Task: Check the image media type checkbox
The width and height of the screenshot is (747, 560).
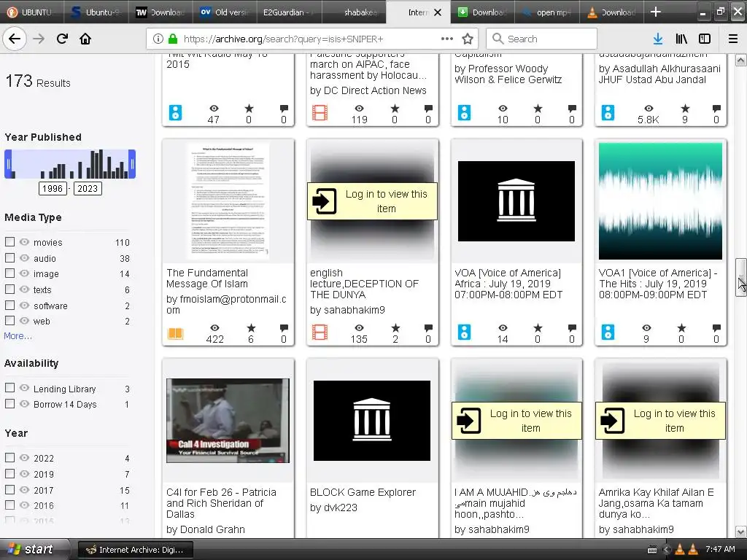Action: coord(9,273)
